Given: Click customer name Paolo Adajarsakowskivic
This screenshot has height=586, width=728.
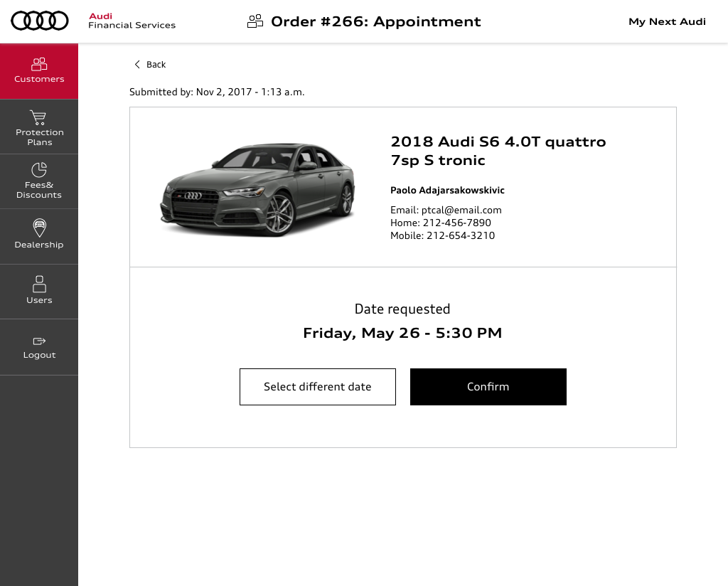Looking at the screenshot, I should pyautogui.click(x=447, y=191).
